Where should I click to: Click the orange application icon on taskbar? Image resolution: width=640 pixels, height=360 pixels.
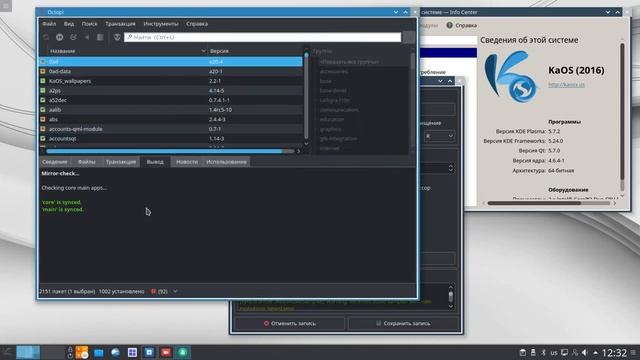(x=82, y=352)
